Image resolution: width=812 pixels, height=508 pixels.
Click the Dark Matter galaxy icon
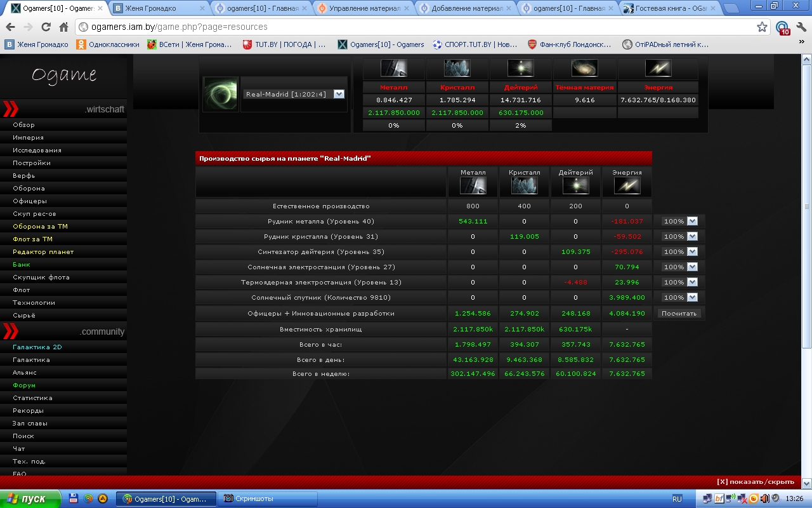click(584, 68)
